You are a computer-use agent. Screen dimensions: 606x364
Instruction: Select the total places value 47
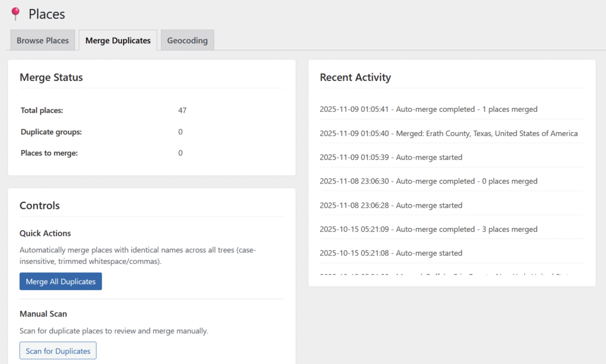click(182, 111)
